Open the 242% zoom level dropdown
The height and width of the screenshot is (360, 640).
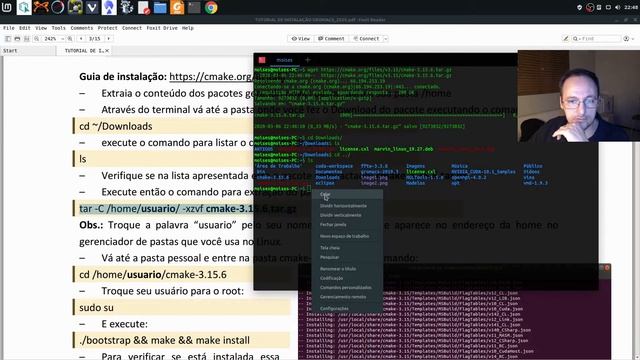tap(62, 39)
